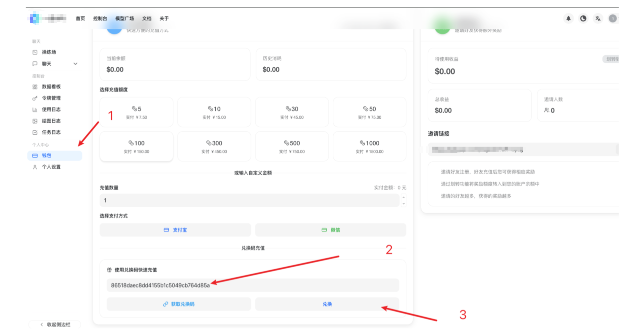Increase 充值数量 with stepper up arrow

[x=404, y=197]
